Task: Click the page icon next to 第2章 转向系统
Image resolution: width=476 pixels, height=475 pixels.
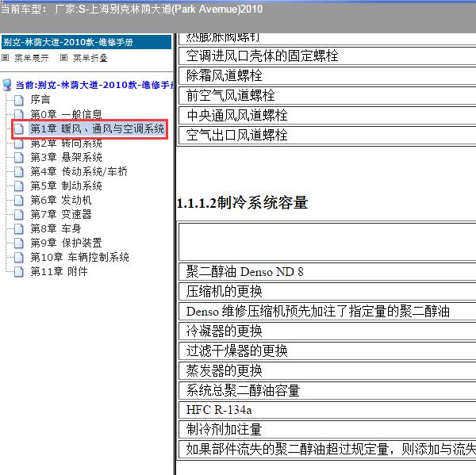Action: click(19, 144)
